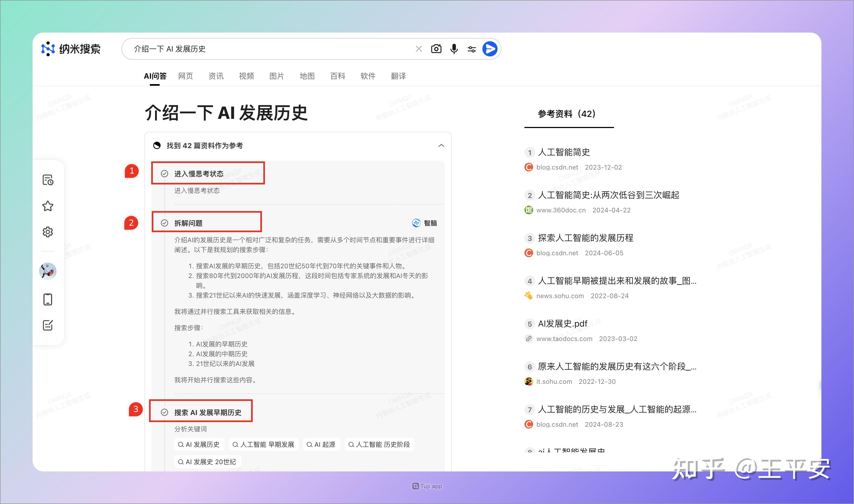Open reference 人工智能简史
The height and width of the screenshot is (504, 854).
point(564,152)
